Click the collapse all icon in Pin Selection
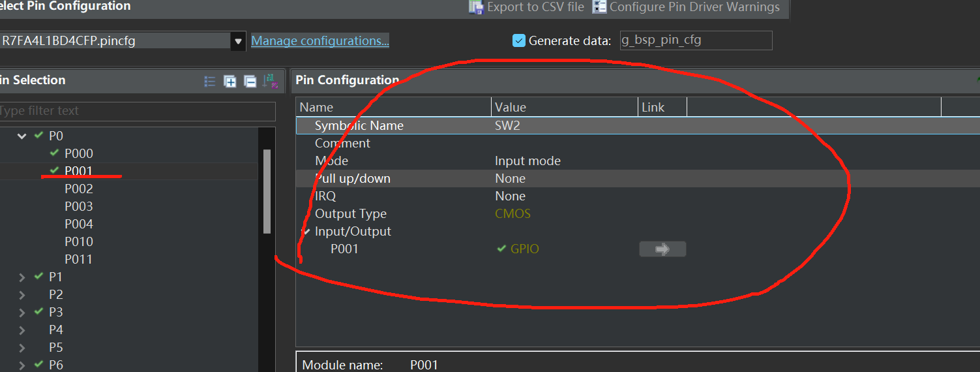 click(x=250, y=81)
